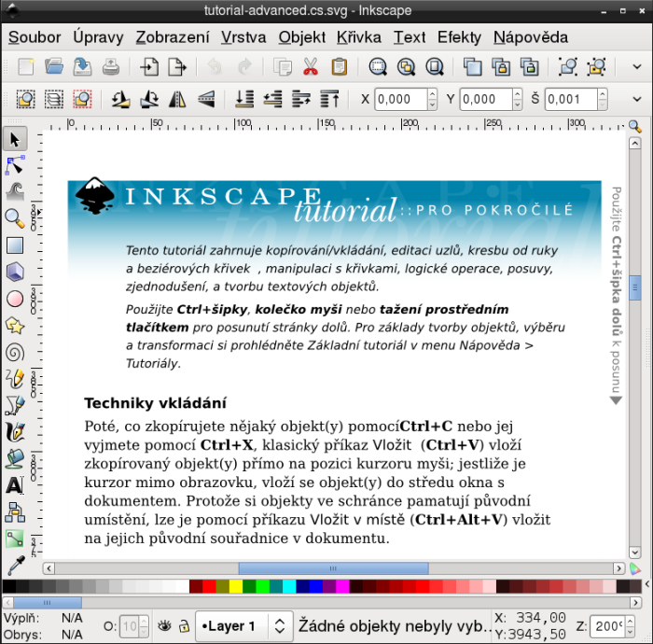The image size is (653, 644).
Task: Toggle current layer lock
Action: [184, 625]
